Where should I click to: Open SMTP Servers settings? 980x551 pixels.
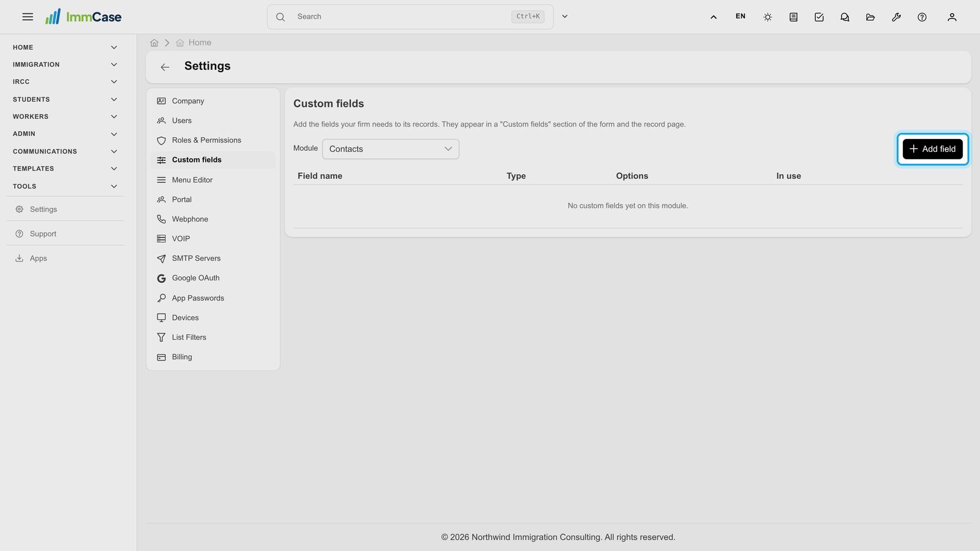(213, 258)
